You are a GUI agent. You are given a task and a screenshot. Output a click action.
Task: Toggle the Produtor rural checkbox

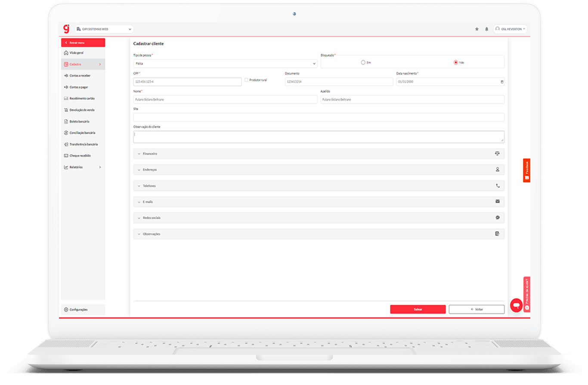click(246, 80)
